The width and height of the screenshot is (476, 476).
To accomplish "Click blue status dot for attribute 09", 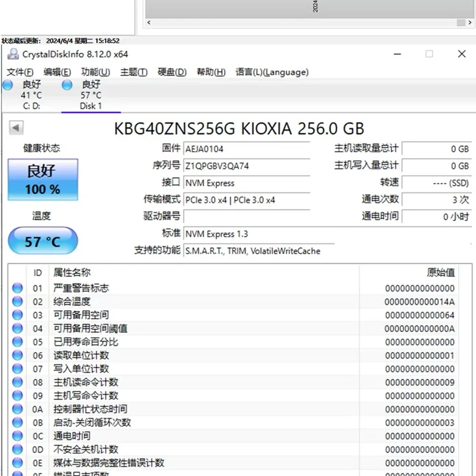I will tap(18, 396).
